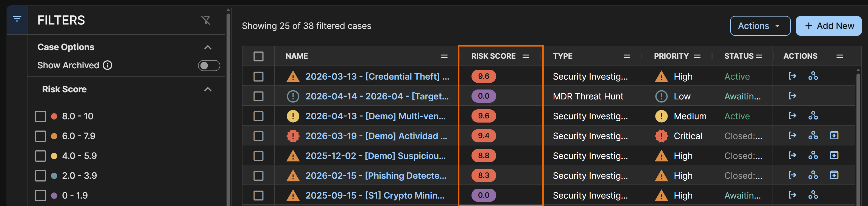Open Name column menu icon
The width and height of the screenshot is (868, 206).
(444, 56)
